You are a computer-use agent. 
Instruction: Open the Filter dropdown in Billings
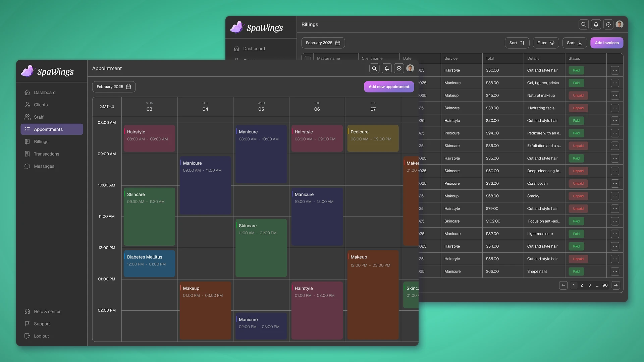point(546,43)
